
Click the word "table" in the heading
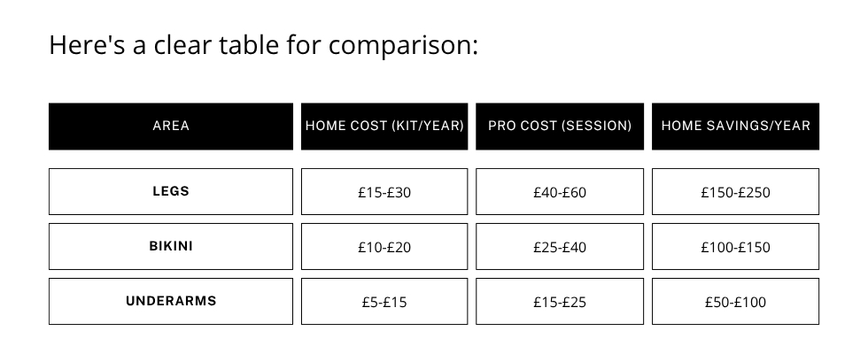pyautogui.click(x=247, y=44)
